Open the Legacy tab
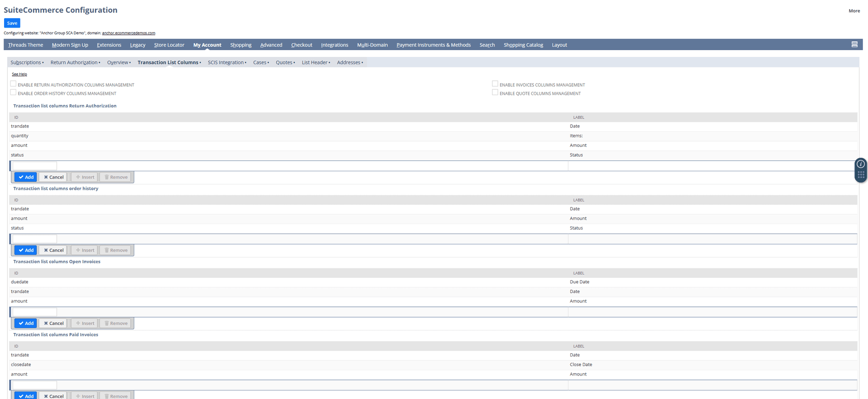 pyautogui.click(x=137, y=45)
